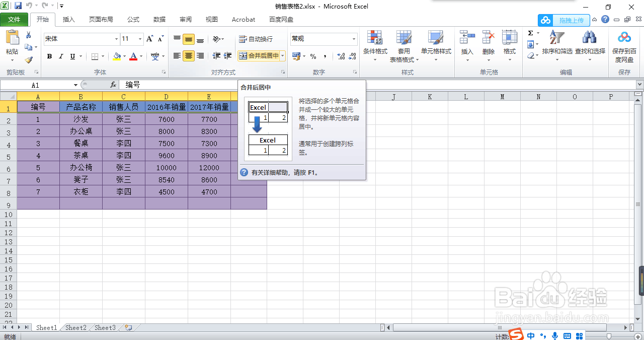This screenshot has height=340, width=644.
Task: Switch to the Data (数据) tab
Action: pyautogui.click(x=159, y=20)
